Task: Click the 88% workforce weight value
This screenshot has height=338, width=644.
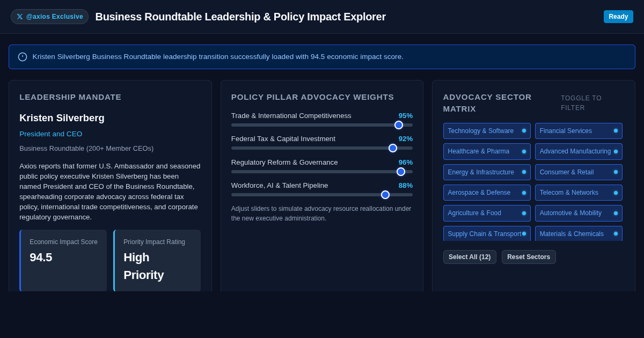Action: 406,186
